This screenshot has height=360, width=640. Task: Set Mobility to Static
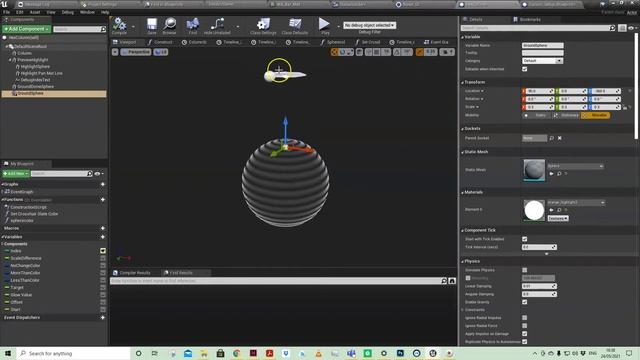[x=536, y=116]
